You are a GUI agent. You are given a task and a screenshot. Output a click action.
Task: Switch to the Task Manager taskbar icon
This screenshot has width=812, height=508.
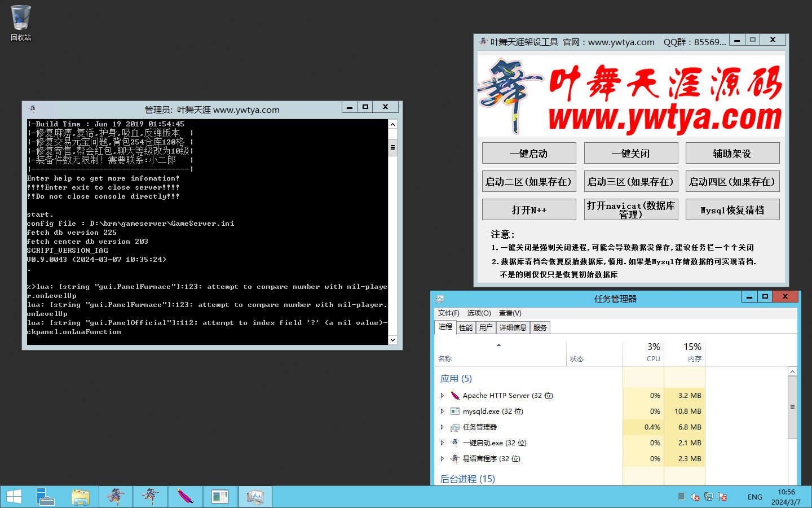(x=255, y=497)
